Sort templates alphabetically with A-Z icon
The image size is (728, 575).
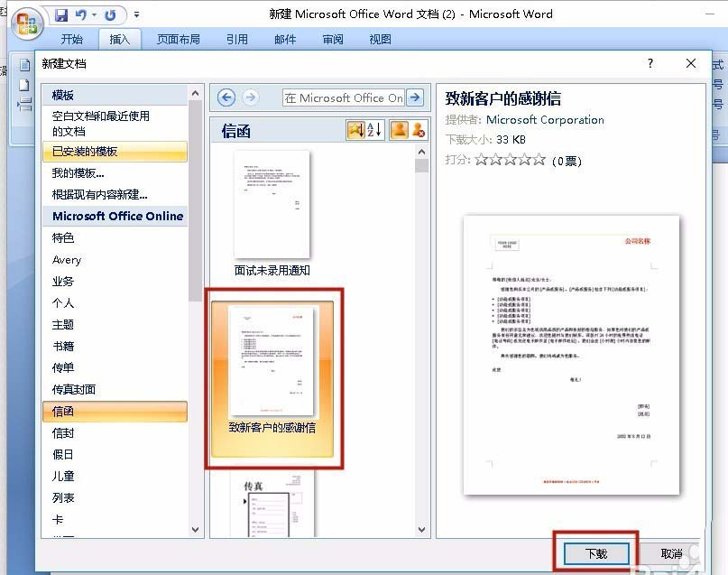[374, 130]
